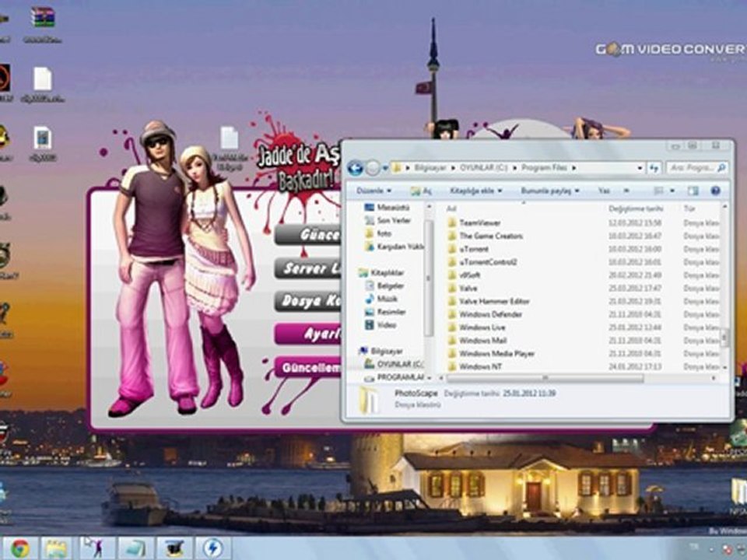Viewport: 747px width, 560px height.
Task: Open the Bununla paylaş dropdown
Action: point(550,191)
